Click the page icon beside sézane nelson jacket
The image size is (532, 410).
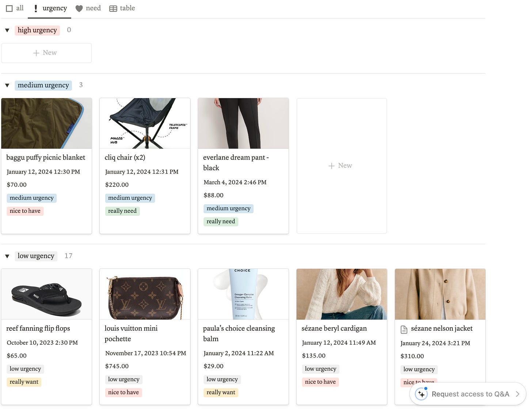coord(404,330)
